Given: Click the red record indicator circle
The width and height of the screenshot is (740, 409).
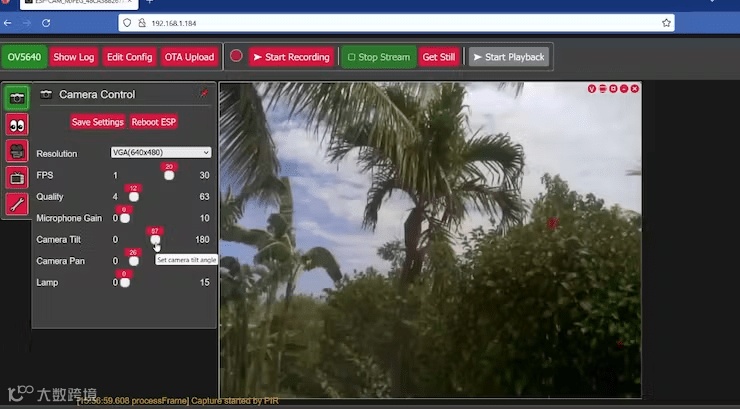Looking at the screenshot, I should tap(236, 56).
